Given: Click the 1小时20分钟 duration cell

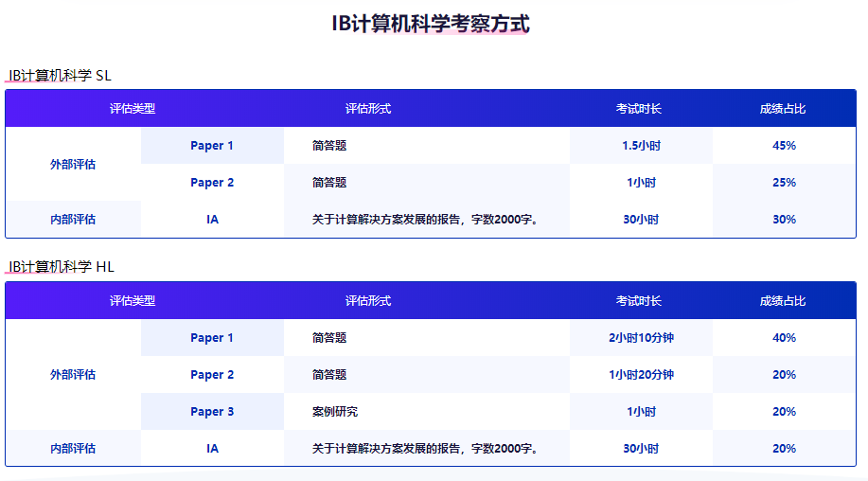Looking at the screenshot, I should point(641,375).
